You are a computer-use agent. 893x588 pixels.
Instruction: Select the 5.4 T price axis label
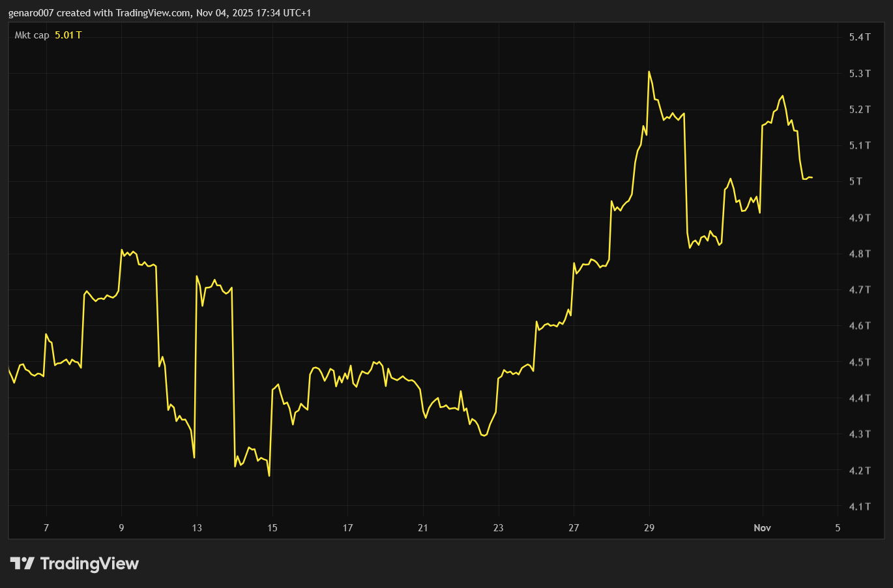tap(859, 37)
